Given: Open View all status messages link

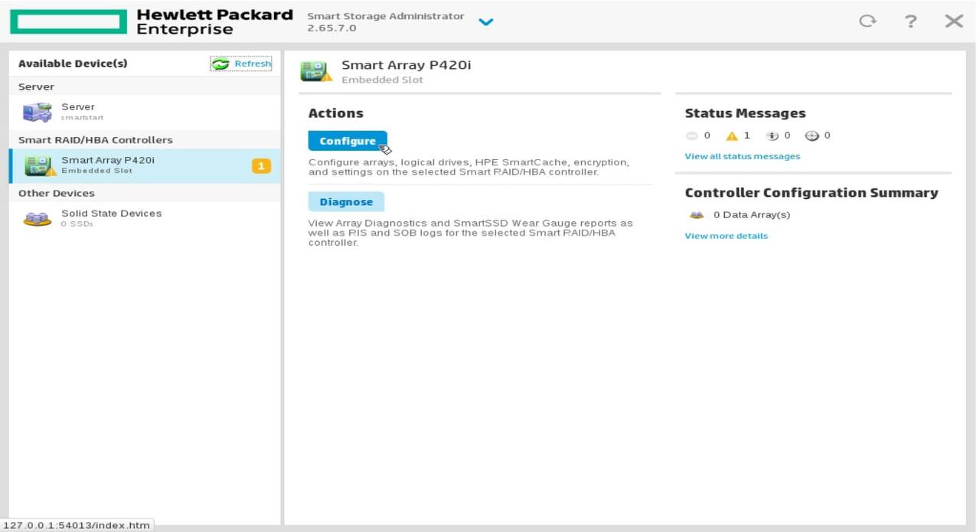Looking at the screenshot, I should pyautogui.click(x=742, y=156).
